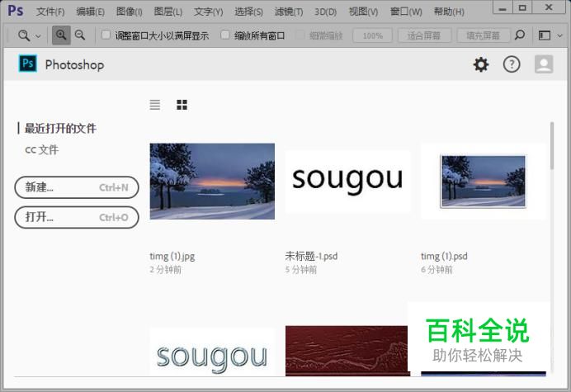Open the embossed sougou text thumbnail
The height and width of the screenshot is (392, 571).
point(212,353)
